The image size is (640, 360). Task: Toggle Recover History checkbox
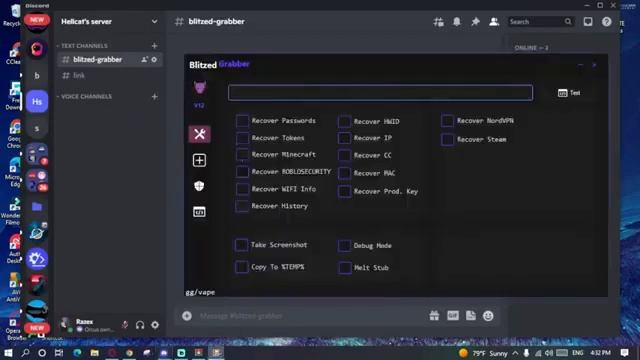pos(242,206)
